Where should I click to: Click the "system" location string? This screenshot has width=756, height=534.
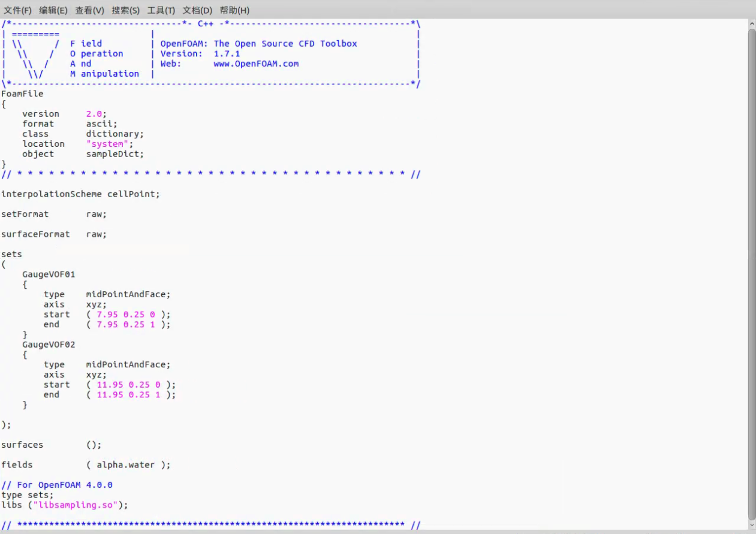click(107, 144)
